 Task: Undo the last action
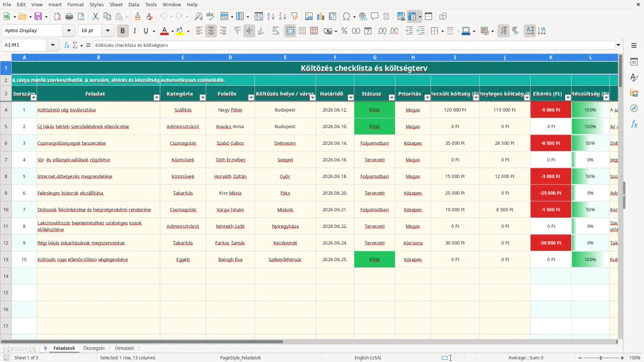[x=164, y=17]
